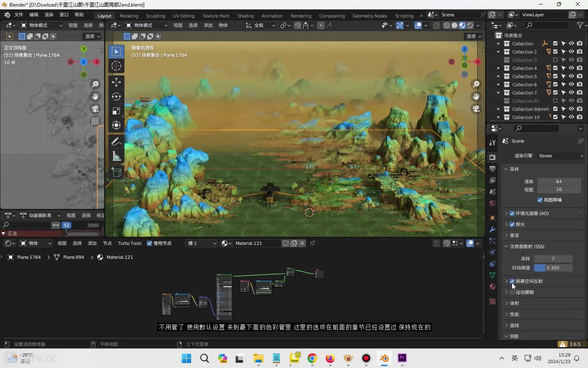
Task: Open the 文件 menu
Action: coord(19,15)
